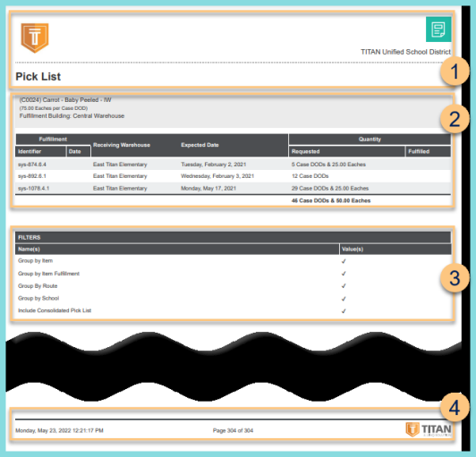Click the 'Quantity' column group header

click(x=370, y=140)
